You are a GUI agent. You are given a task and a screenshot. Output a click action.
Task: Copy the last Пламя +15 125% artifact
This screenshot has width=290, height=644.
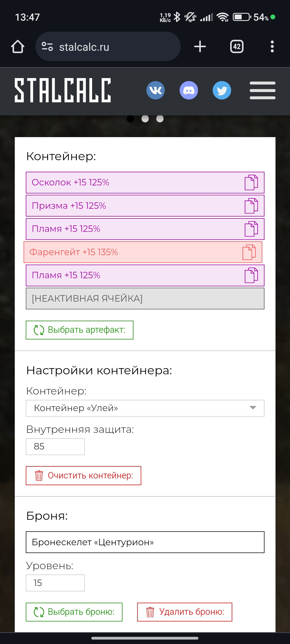tap(251, 275)
